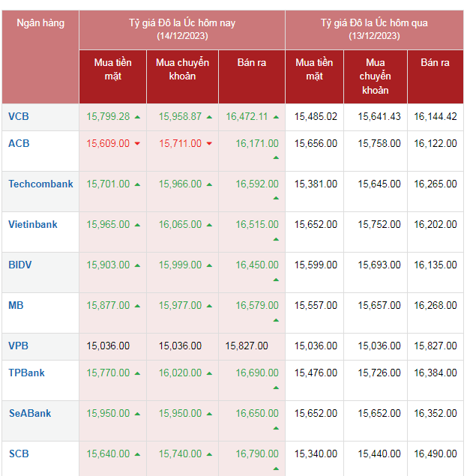Select green up arrow beside Vietinbank 16,065.00
The width and height of the screenshot is (470, 476).
pyautogui.click(x=209, y=225)
